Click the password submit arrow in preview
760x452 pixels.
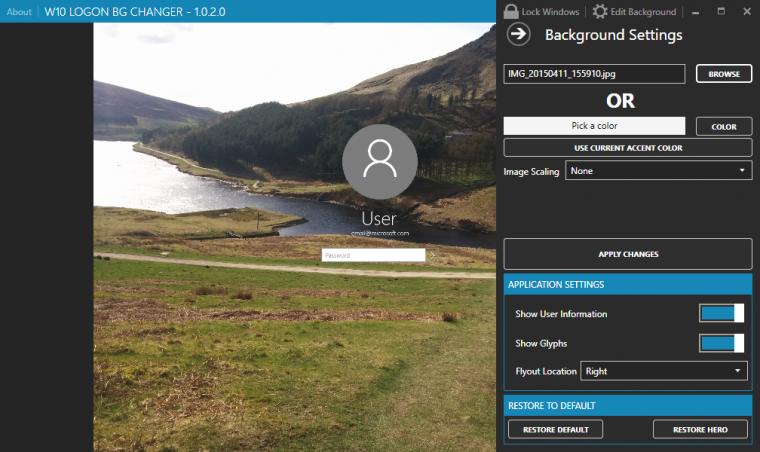click(432, 255)
